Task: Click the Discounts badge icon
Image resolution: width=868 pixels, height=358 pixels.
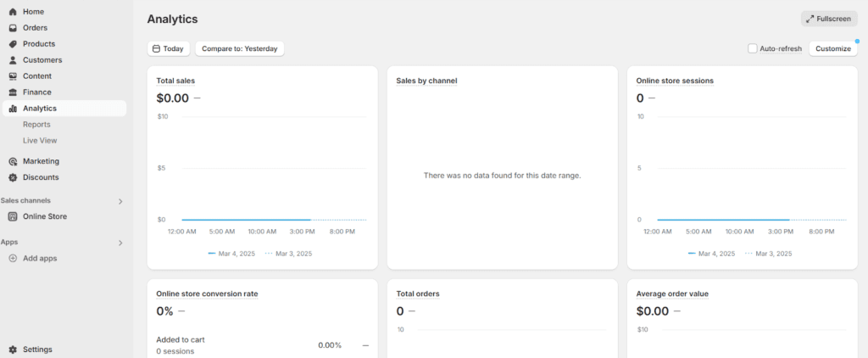Action: pyautogui.click(x=13, y=177)
